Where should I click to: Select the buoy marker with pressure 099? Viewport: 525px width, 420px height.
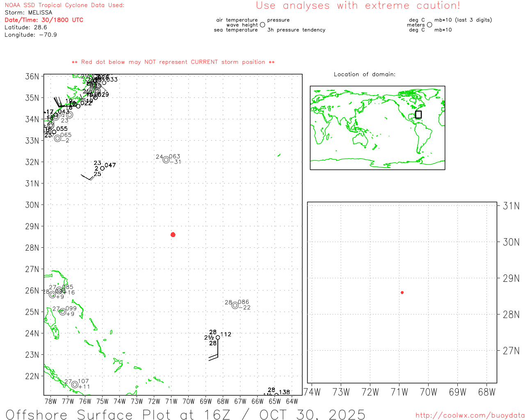click(x=62, y=312)
